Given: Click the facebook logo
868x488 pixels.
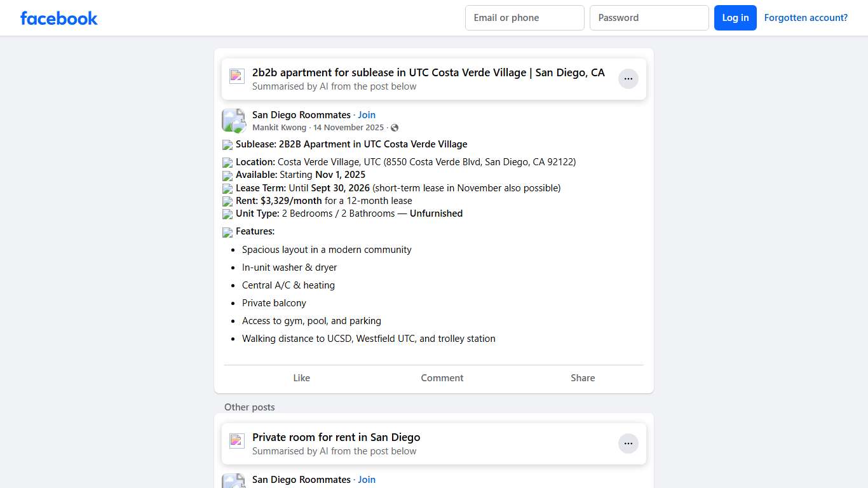Looking at the screenshot, I should 58,18.
